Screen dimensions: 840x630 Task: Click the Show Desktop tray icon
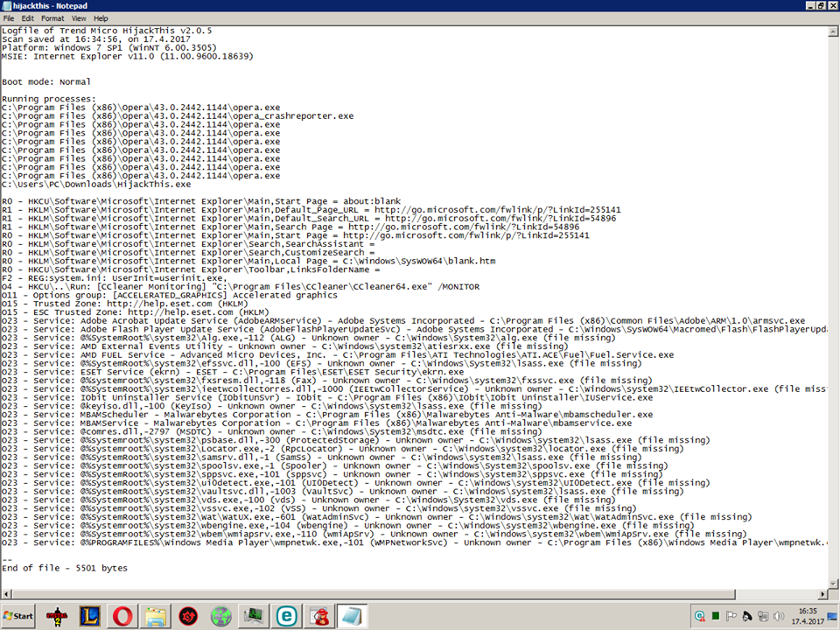(833, 616)
